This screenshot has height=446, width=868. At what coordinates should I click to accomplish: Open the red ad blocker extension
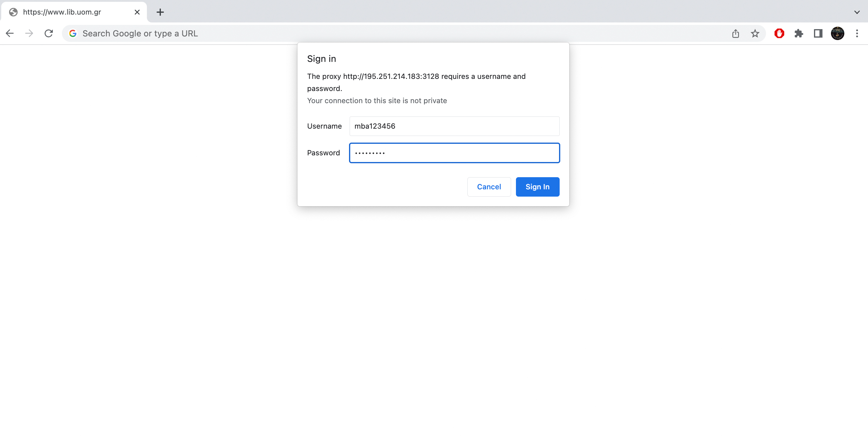(x=779, y=33)
